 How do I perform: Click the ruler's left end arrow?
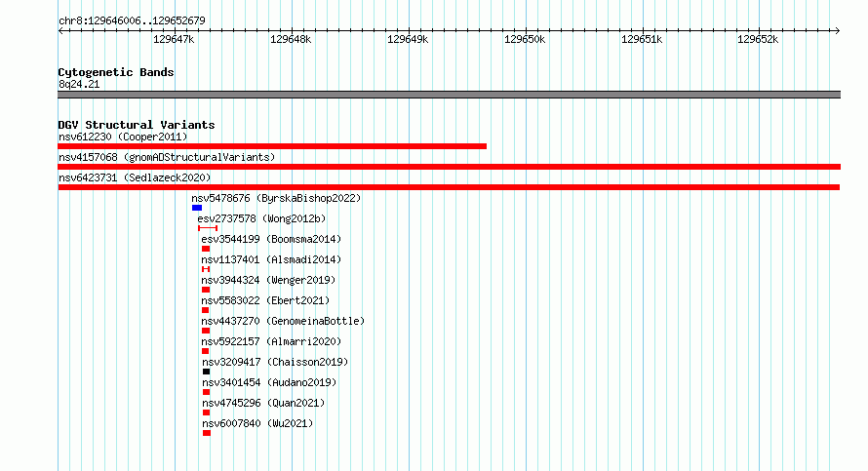(60, 31)
